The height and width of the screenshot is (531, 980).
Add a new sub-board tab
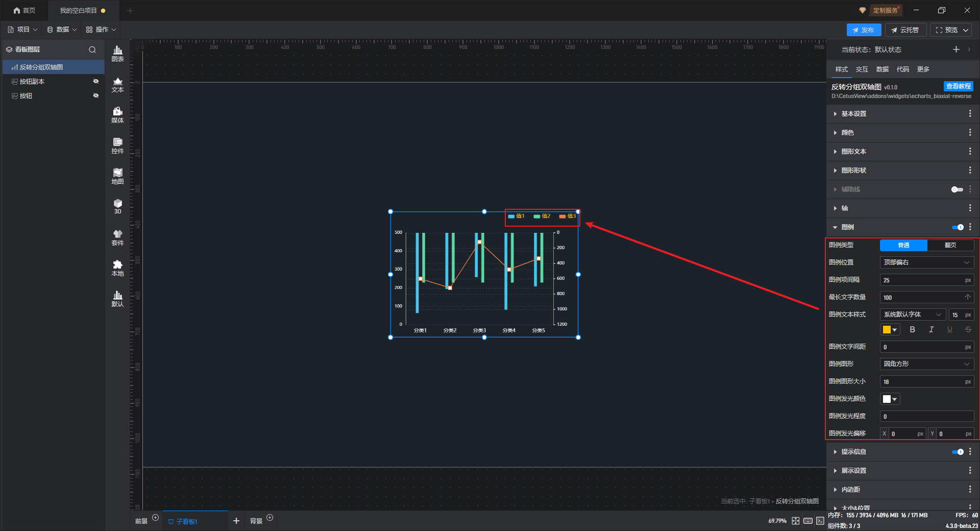pyautogui.click(x=236, y=521)
